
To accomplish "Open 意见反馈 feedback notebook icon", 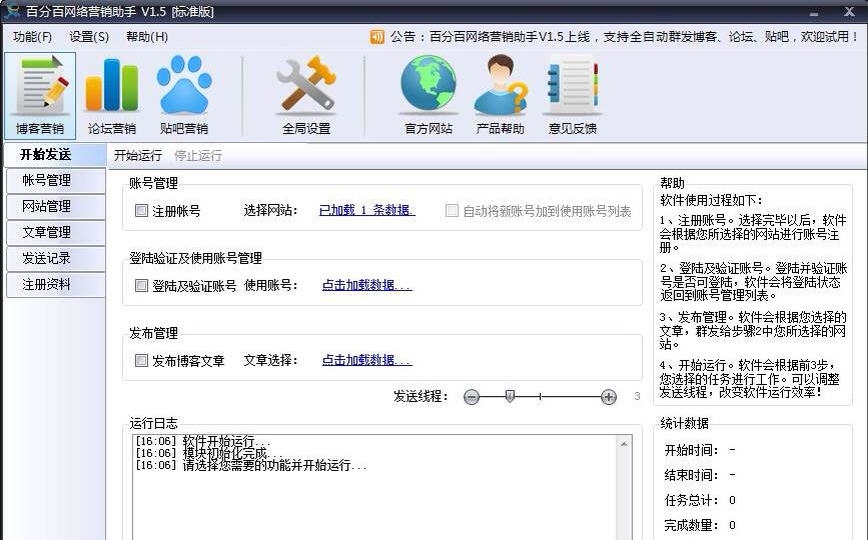I will [572, 95].
